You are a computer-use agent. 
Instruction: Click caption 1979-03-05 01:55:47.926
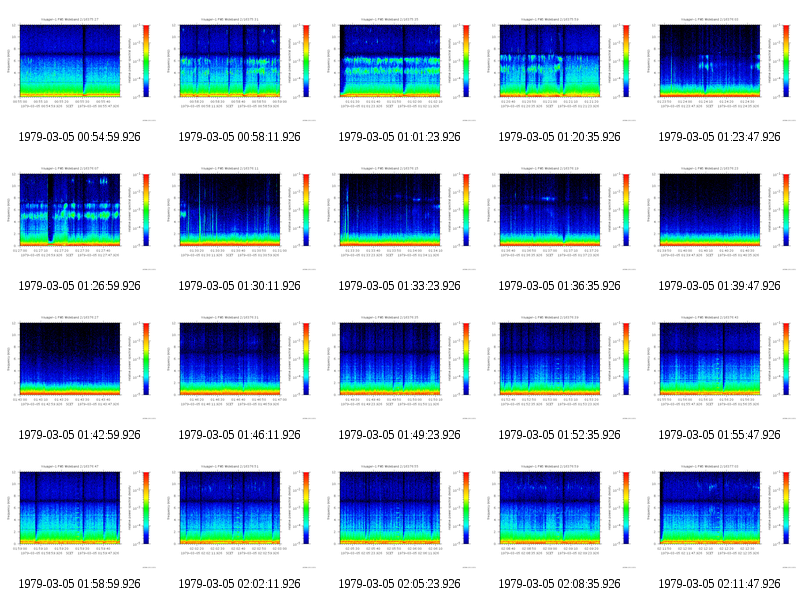pos(720,435)
